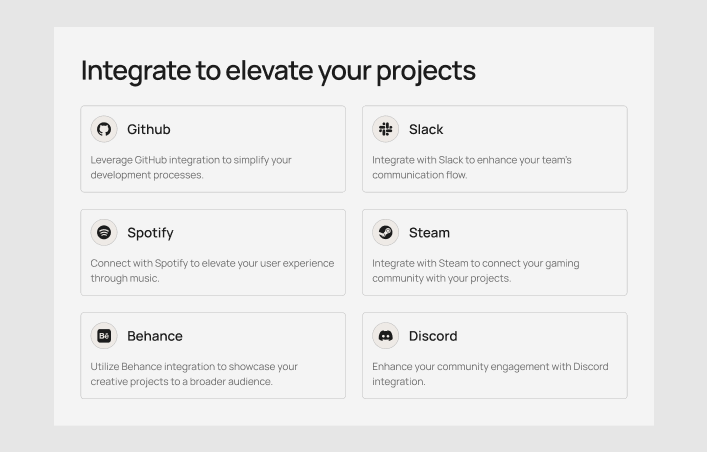Open the Github card title
707x452 pixels.
[149, 129]
